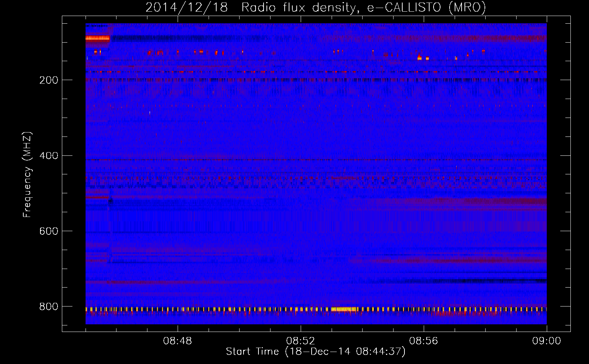Click the 'Start Time (18-Dec-14 08:44:37)' label

pyautogui.click(x=316, y=352)
